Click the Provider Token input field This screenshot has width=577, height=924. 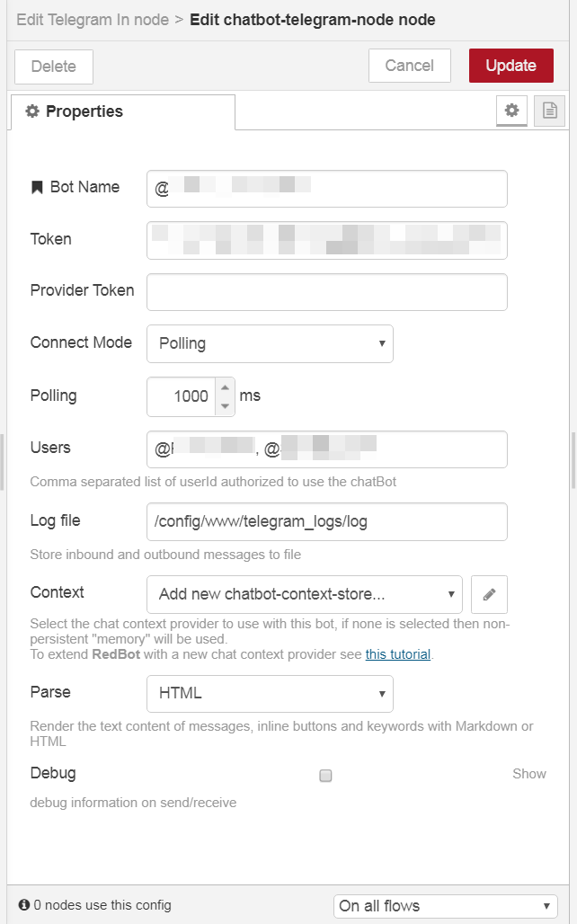[327, 292]
